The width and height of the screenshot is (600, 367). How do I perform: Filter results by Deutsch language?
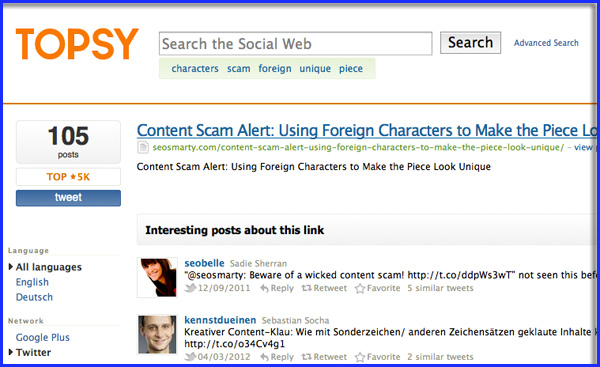click(34, 297)
